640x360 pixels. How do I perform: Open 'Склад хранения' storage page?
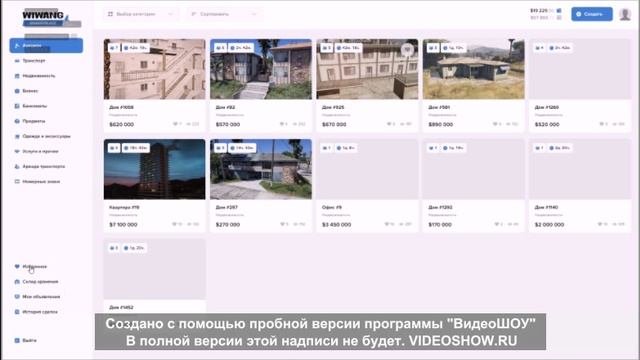point(40,282)
